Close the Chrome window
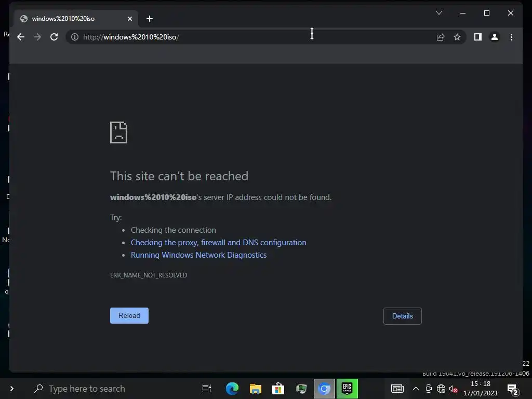The height and width of the screenshot is (399, 532). 511,13
